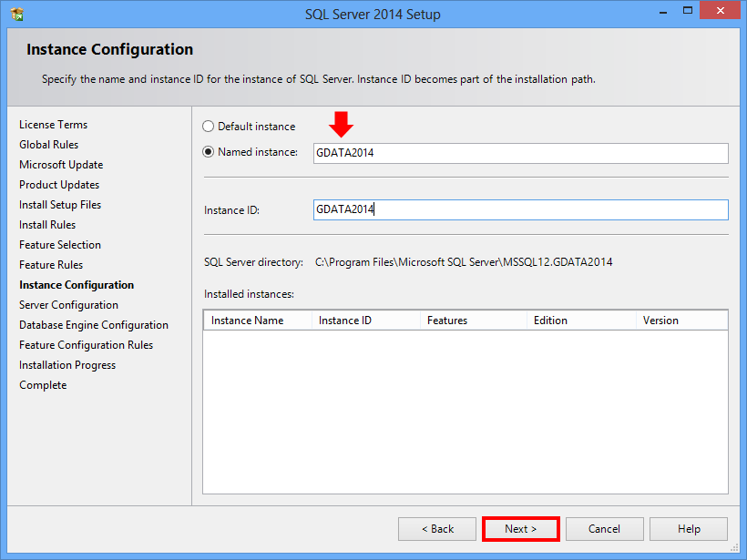Select Server Configuration step
747x560 pixels.
click(68, 305)
